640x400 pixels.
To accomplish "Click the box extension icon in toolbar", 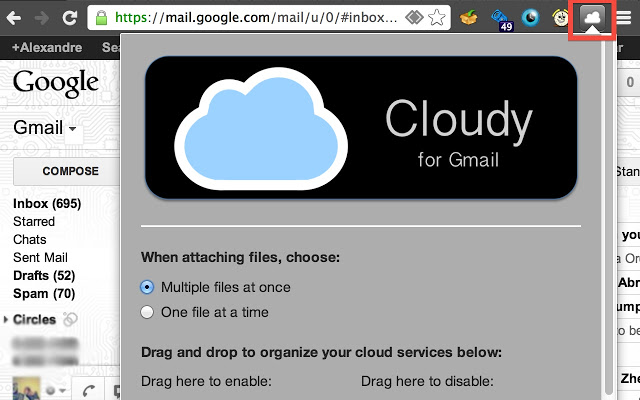I will pos(467,17).
